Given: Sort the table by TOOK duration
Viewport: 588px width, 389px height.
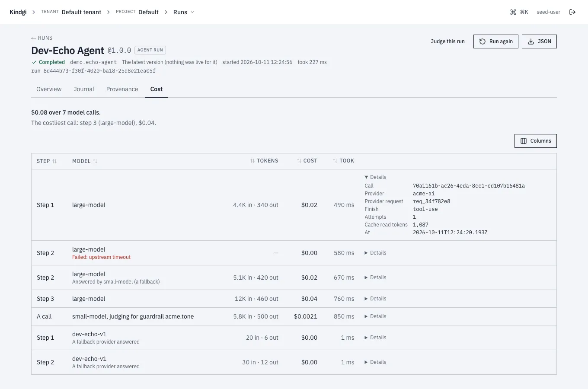Looking at the screenshot, I should pos(343,161).
